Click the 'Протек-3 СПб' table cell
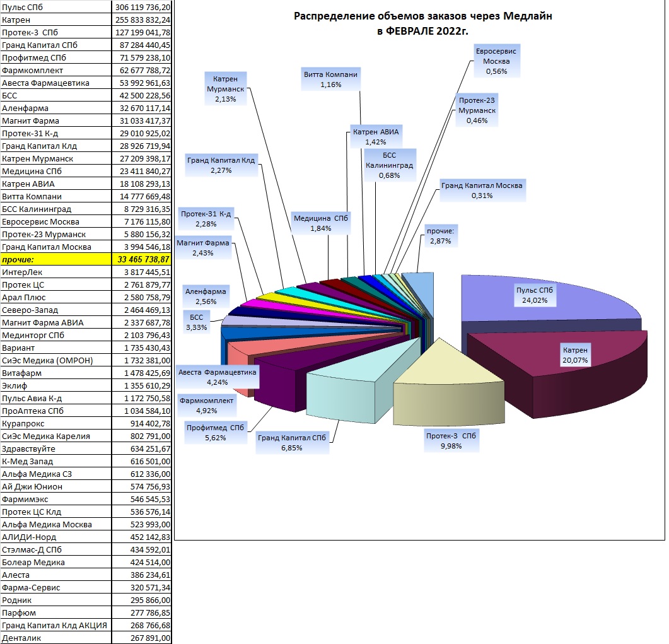 (55, 32)
